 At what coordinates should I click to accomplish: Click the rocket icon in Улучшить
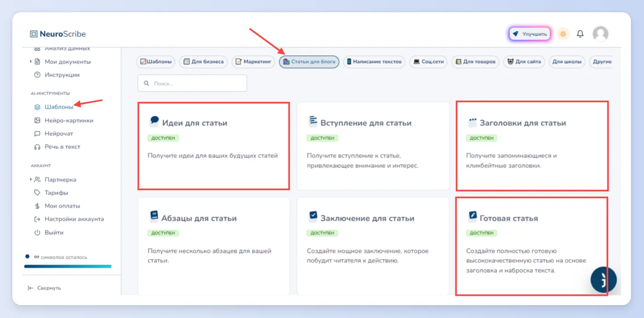coord(516,34)
